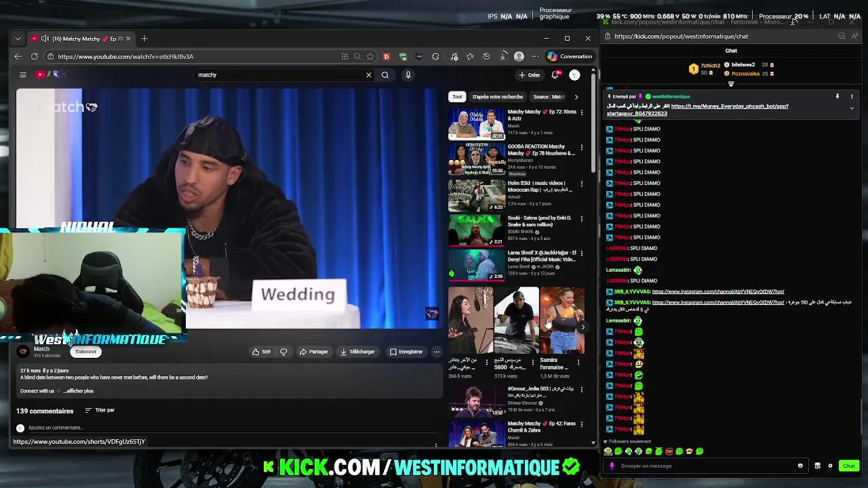Open Match channel avatar
This screenshot has height=488, width=868.
[x=23, y=352]
